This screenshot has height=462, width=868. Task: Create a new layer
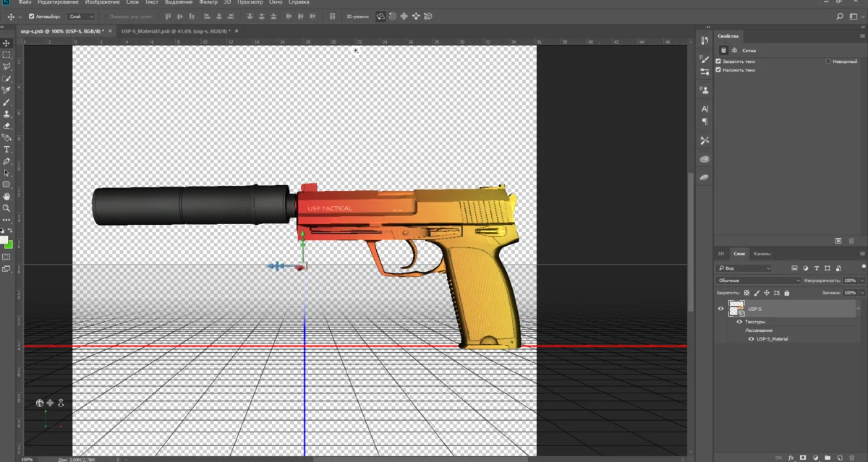click(839, 458)
